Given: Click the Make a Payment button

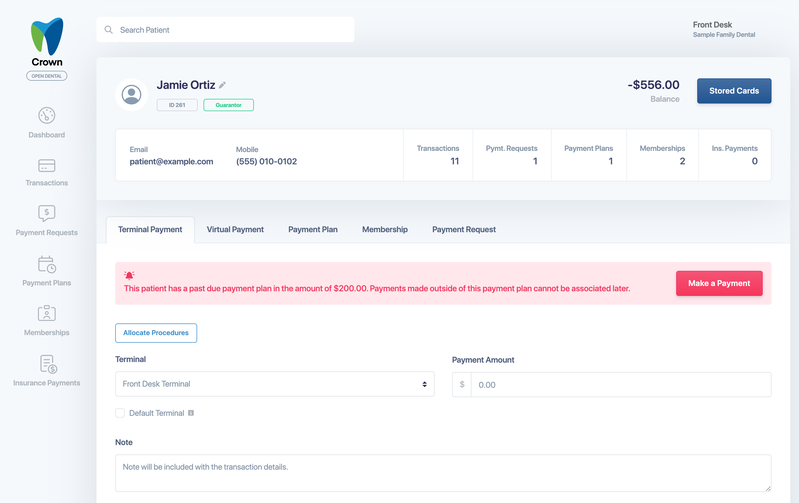Looking at the screenshot, I should pyautogui.click(x=719, y=283).
